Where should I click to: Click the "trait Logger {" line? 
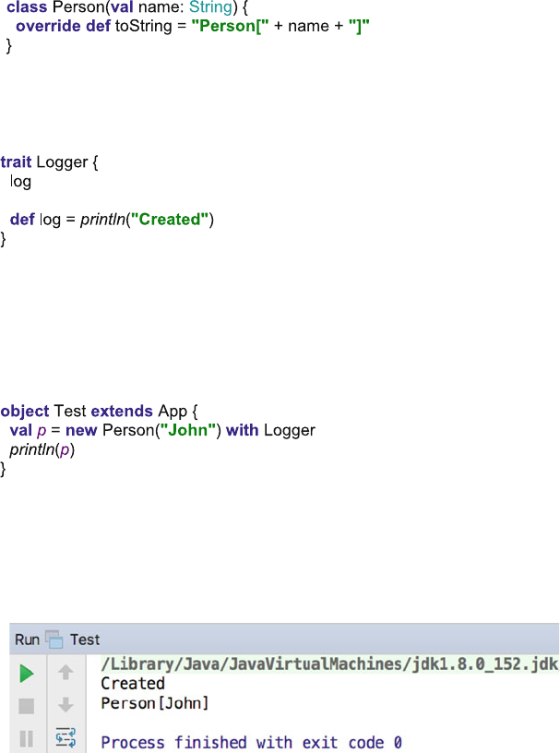click(x=49, y=162)
